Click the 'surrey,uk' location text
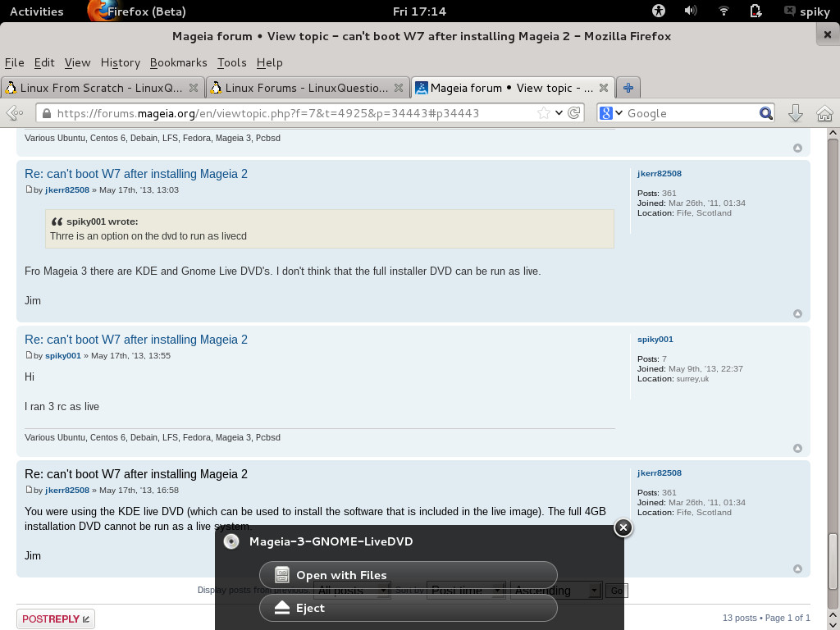 692,379
